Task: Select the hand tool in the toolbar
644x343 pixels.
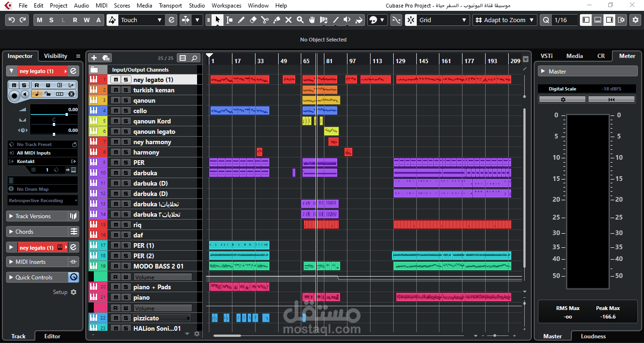Action: pyautogui.click(x=312, y=20)
